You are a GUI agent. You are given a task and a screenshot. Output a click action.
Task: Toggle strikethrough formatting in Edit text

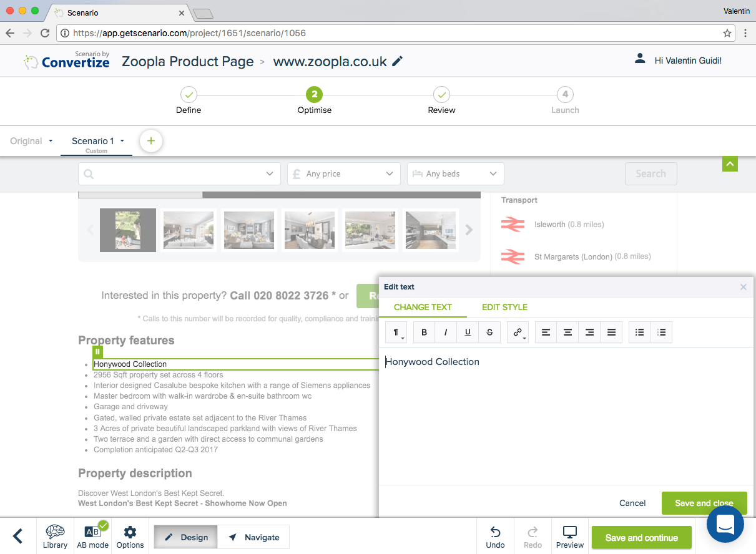pos(489,333)
